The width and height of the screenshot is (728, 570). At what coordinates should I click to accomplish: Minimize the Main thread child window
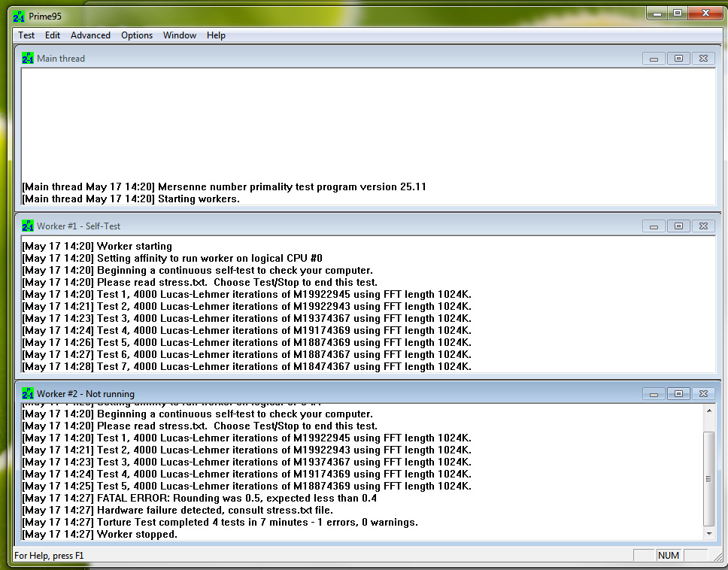coord(654,59)
